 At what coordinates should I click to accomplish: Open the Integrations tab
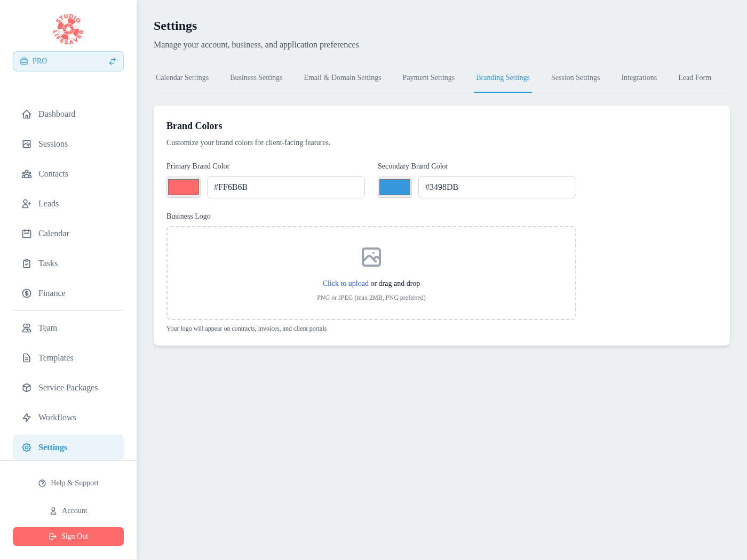(x=639, y=77)
